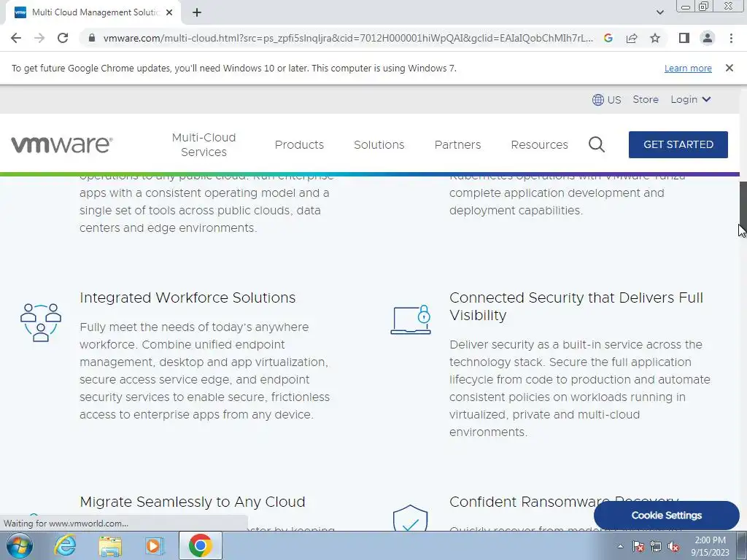Click the taskbar clock showing 2:00 PM
The height and width of the screenshot is (560, 747).
coord(710,546)
